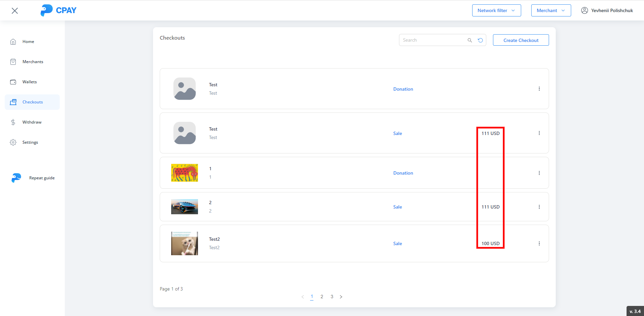This screenshot has height=316, width=644.
Task: Navigate to the Withdraw section
Action: (x=32, y=122)
